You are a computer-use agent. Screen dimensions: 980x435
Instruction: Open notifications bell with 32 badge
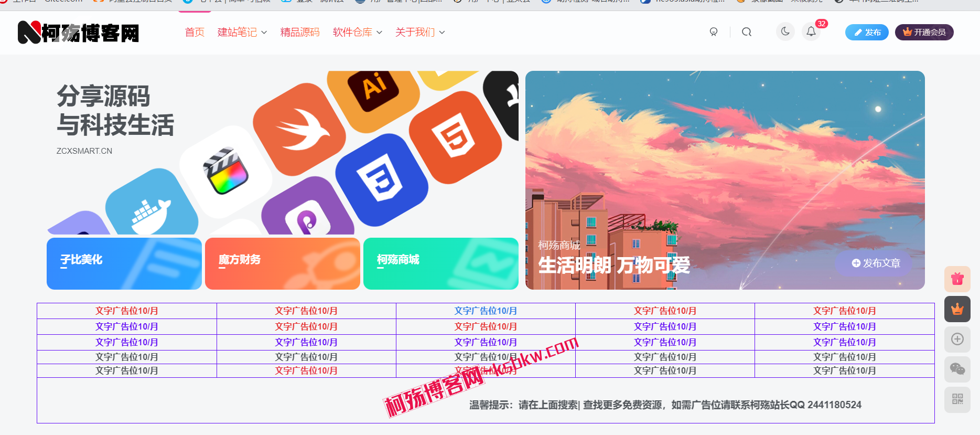(x=811, y=31)
